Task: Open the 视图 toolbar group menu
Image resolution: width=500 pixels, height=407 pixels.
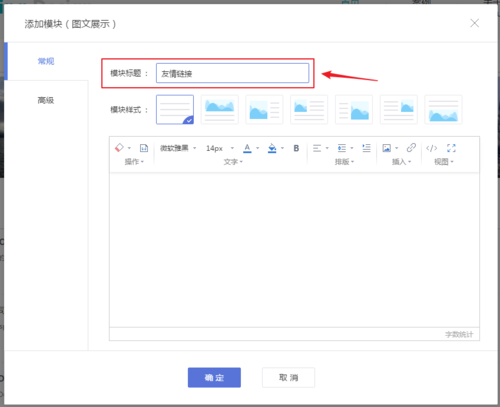Action: pos(444,162)
